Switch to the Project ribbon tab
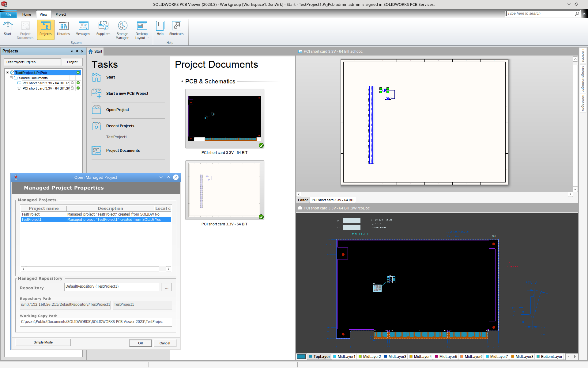588x368 pixels. [61, 14]
